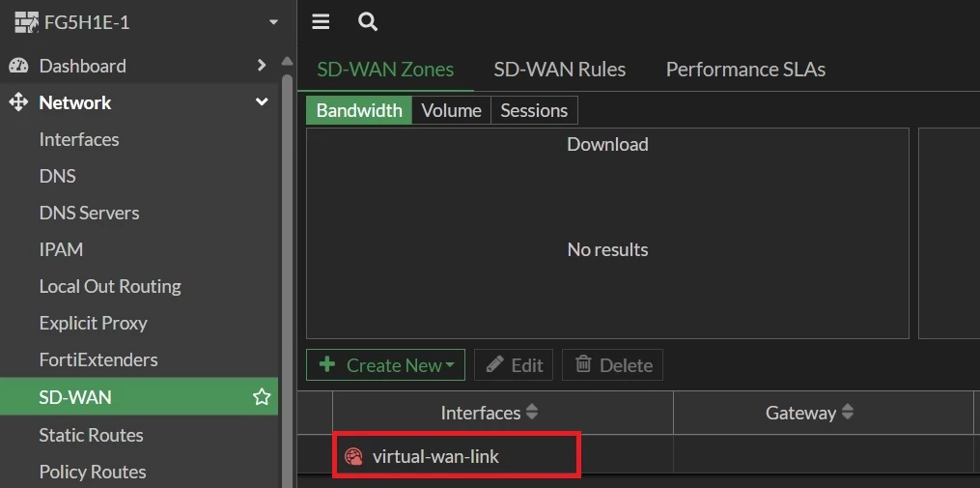Click the virtual-wan-link zone globe icon
This screenshot has width=980, height=488.
click(x=353, y=457)
